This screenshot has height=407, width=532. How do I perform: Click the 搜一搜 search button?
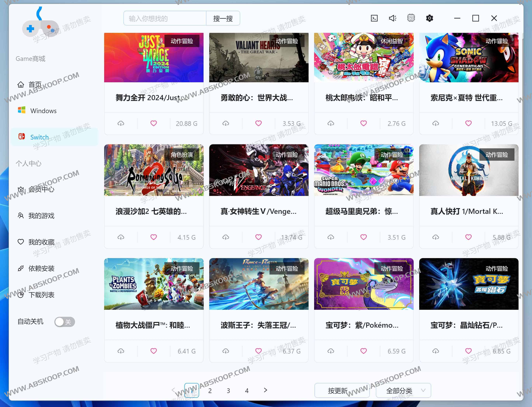223,18
